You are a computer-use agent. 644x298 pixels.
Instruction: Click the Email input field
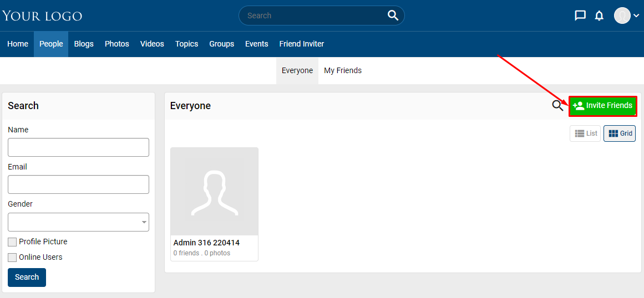(x=78, y=184)
